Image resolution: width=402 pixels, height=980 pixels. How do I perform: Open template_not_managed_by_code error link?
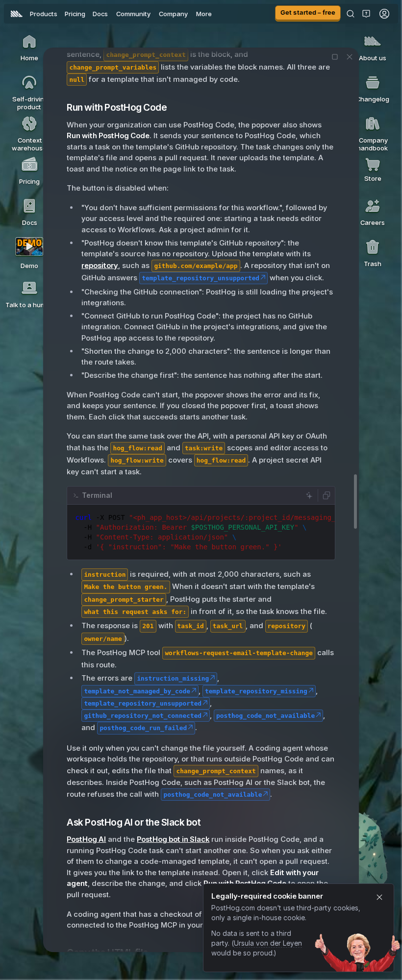tap(140, 691)
